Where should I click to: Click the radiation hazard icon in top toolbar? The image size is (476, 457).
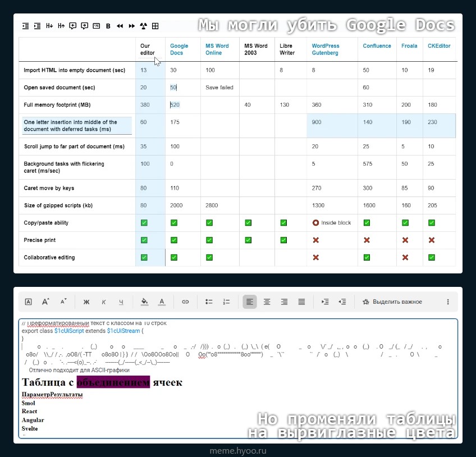point(143,26)
